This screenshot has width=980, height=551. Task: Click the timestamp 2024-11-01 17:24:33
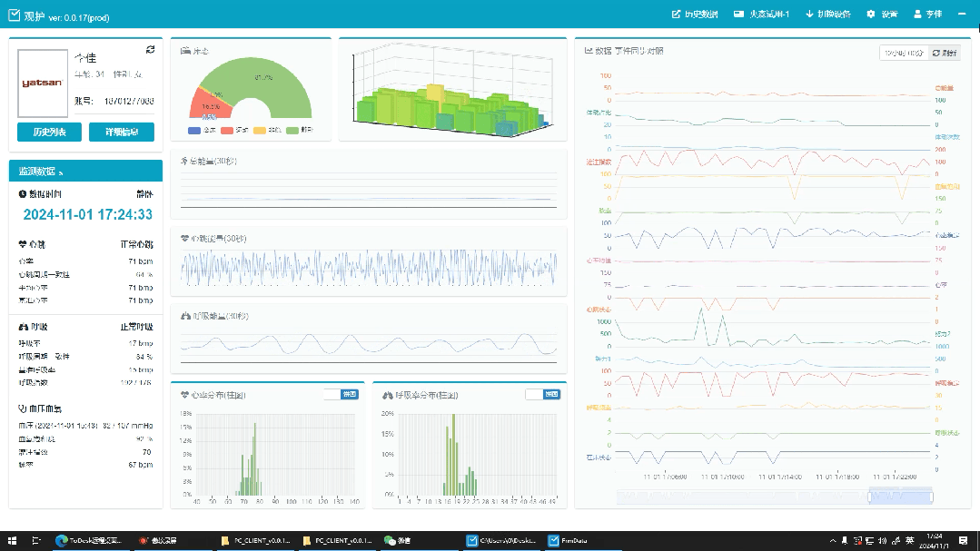(87, 215)
